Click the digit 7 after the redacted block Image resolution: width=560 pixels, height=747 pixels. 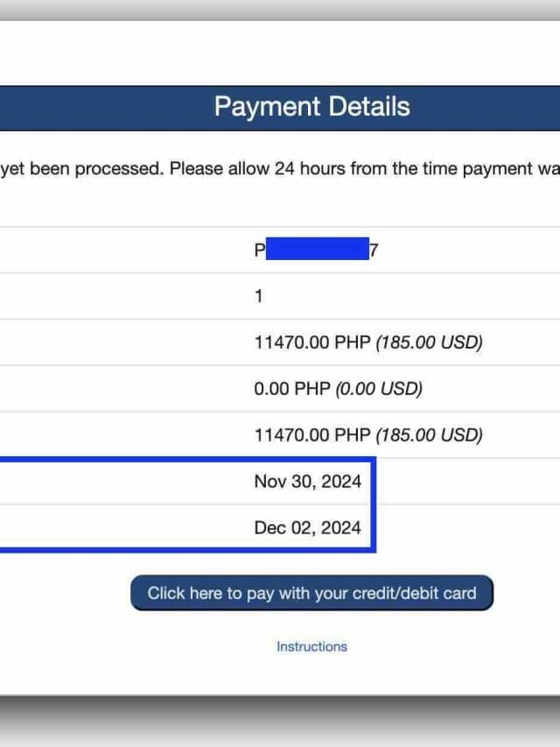(x=374, y=250)
